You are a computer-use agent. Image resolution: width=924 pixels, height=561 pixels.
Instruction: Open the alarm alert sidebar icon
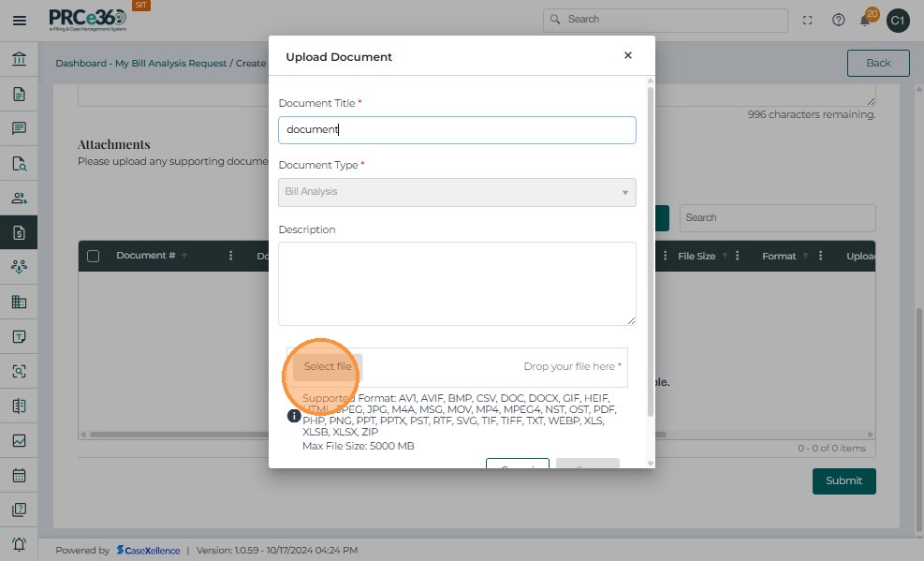[x=19, y=544]
